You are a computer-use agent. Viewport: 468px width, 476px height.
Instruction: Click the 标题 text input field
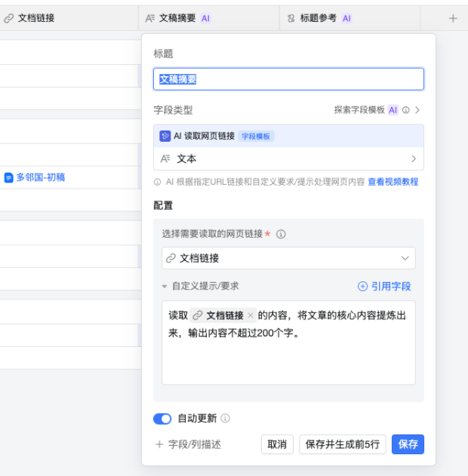tap(288, 79)
